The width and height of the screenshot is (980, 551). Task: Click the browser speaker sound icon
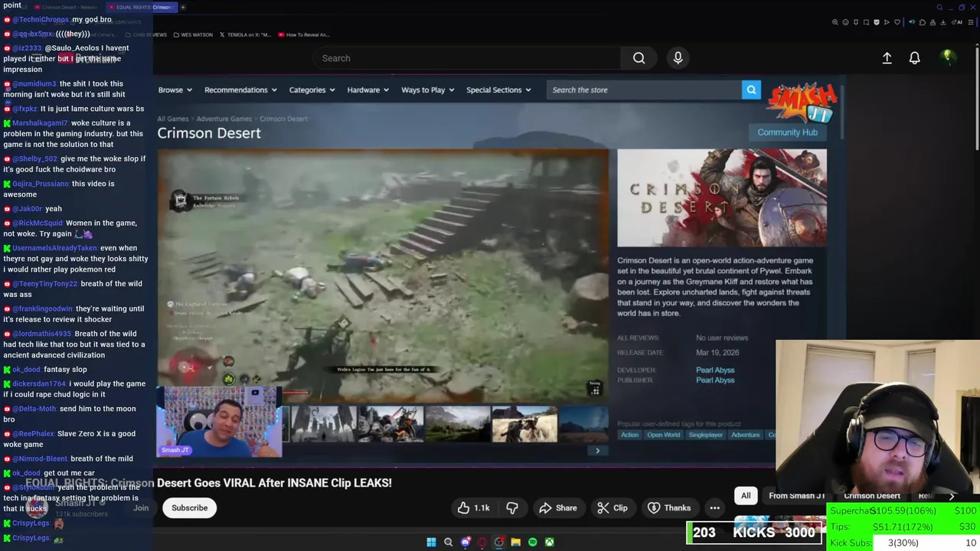tap(912, 22)
